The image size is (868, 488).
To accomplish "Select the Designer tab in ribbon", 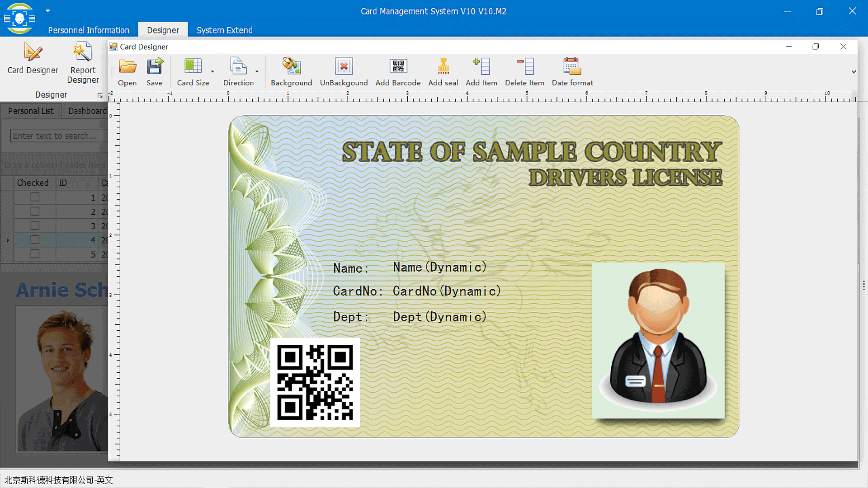I will [163, 30].
